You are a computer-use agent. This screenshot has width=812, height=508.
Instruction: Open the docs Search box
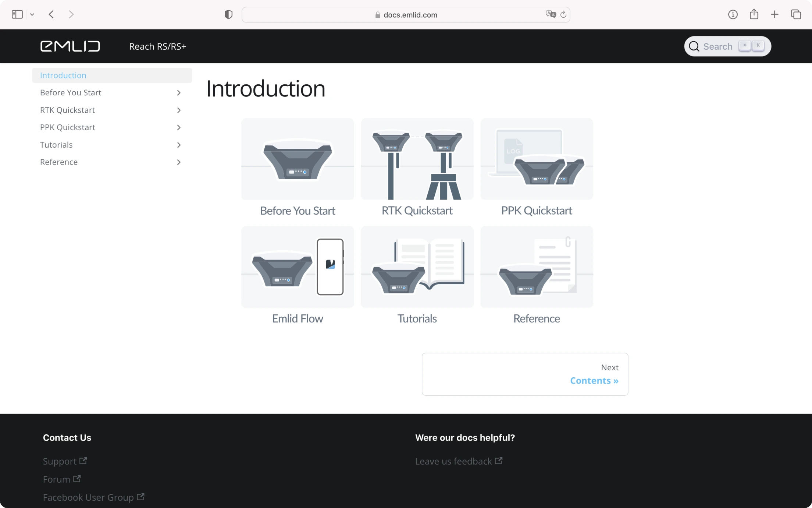(727, 46)
